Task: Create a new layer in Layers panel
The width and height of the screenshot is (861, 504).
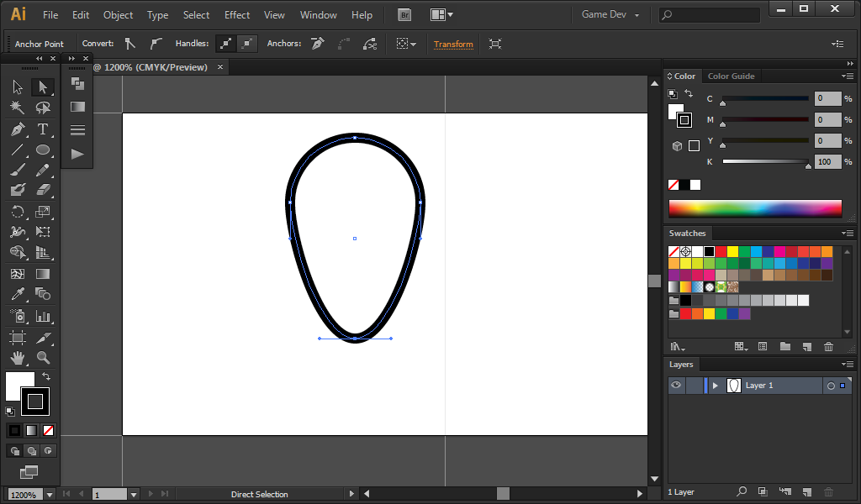Action: point(806,491)
